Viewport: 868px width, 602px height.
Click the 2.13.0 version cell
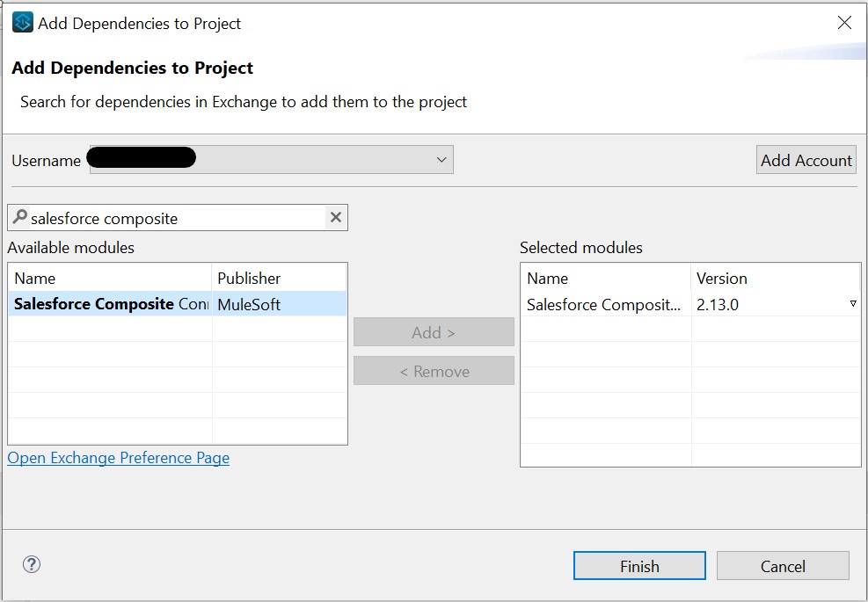point(775,304)
